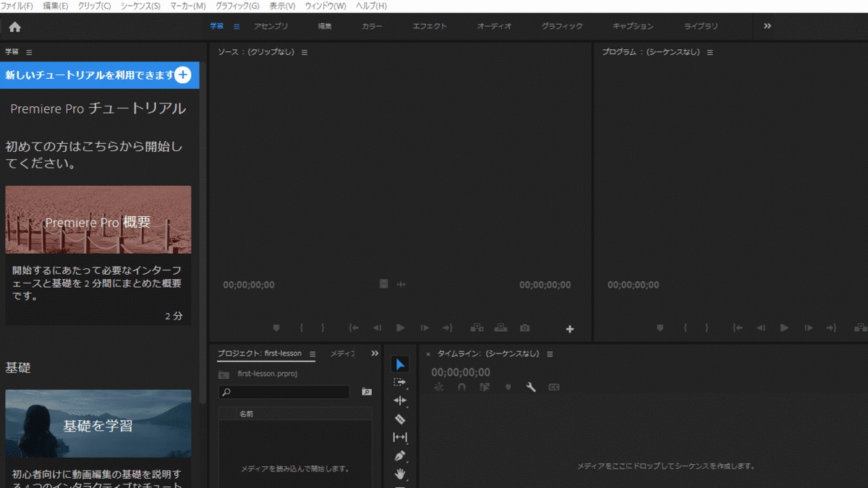Image resolution: width=868 pixels, height=488 pixels.
Task: Toggle timeline Snap magnet
Action: coord(461,388)
